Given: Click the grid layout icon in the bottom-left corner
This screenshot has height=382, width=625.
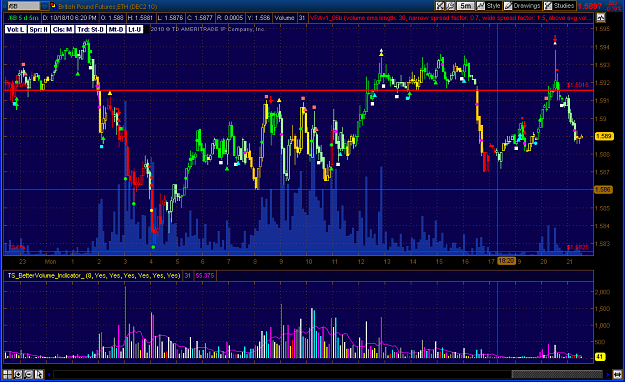Looking at the screenshot, I should point(8,374).
